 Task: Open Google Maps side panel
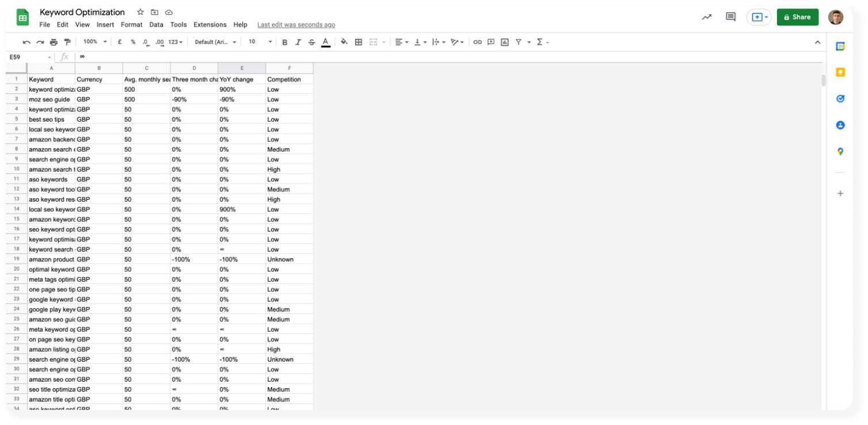point(840,151)
